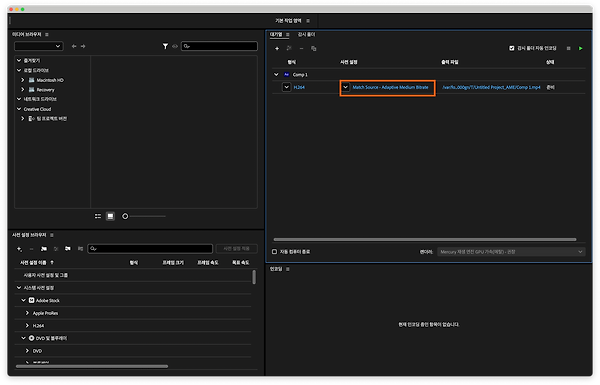Click the New Preset Group folder icon
600x385 pixels.
pyautogui.click(x=44, y=249)
